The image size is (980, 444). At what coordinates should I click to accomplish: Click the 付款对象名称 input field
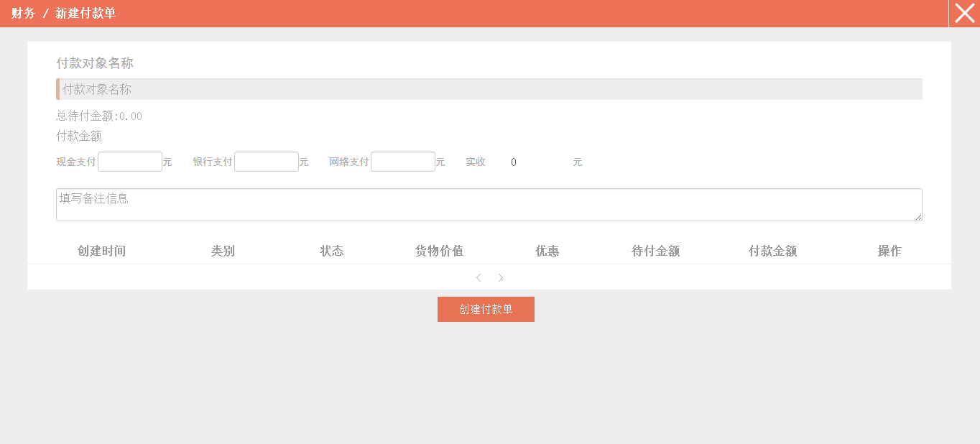(x=489, y=89)
